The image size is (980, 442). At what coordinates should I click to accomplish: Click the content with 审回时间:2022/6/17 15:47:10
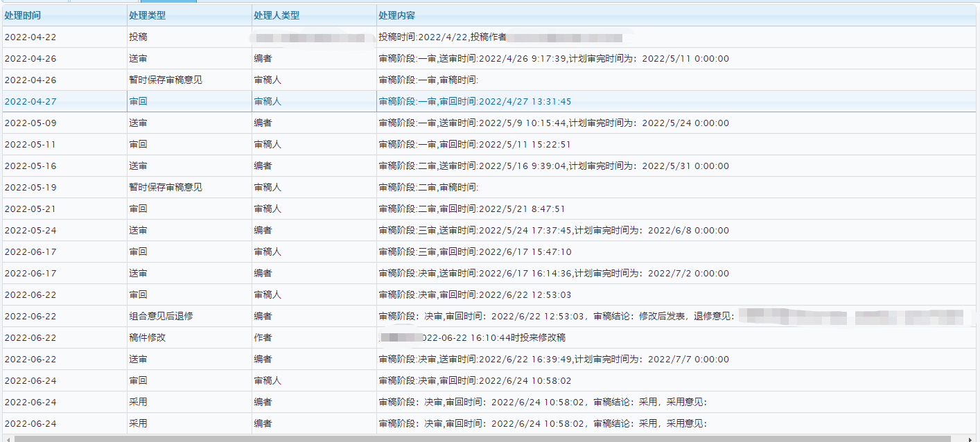tap(475, 252)
